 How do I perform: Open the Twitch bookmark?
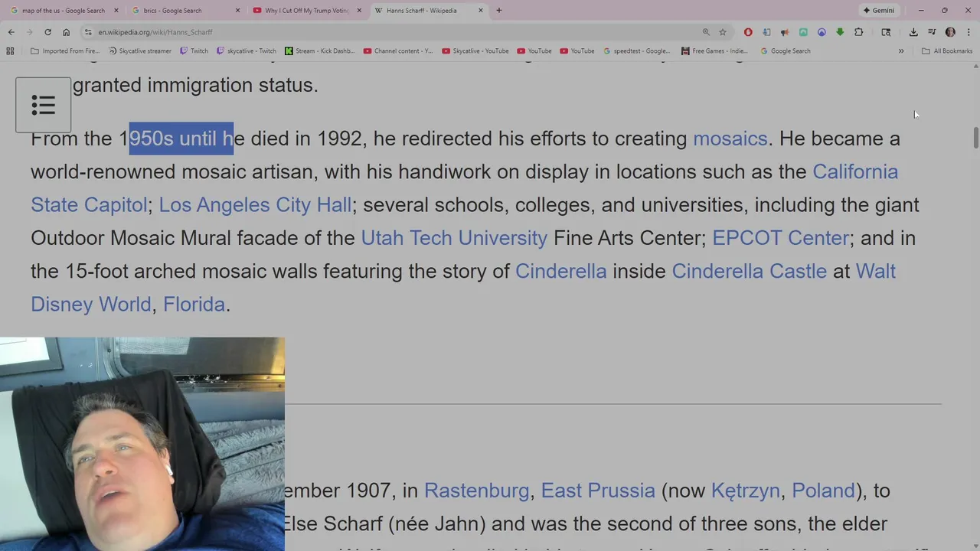pos(194,51)
